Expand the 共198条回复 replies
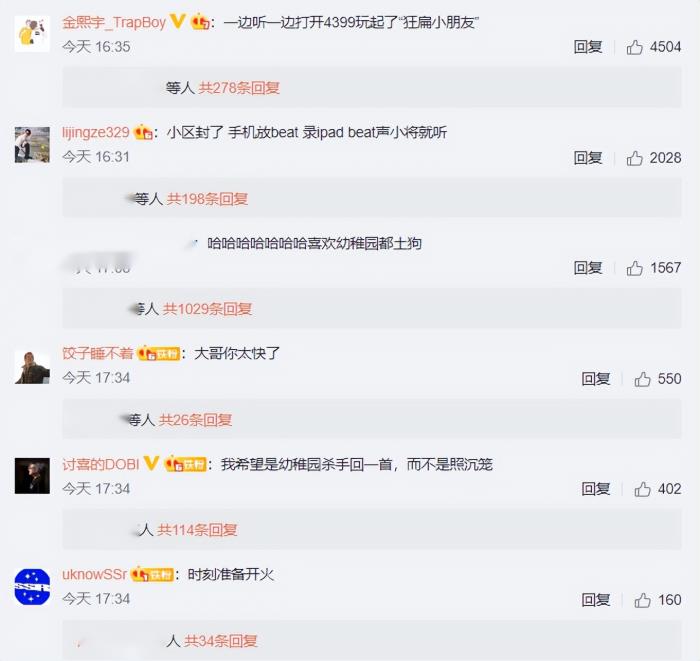The image size is (700, 661). pos(207,199)
